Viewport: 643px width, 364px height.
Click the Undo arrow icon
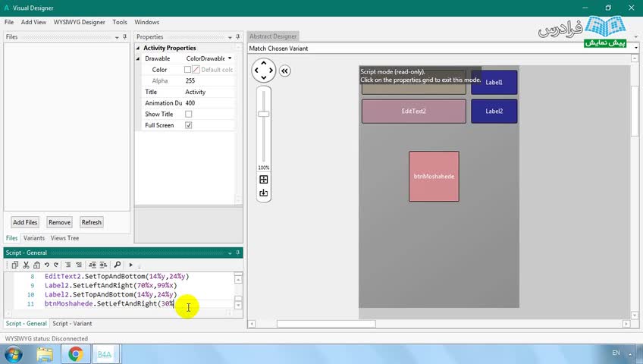click(x=47, y=265)
